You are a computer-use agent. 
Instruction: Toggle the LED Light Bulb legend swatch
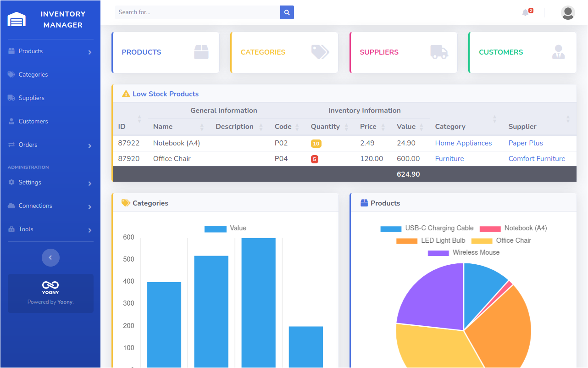pos(407,241)
